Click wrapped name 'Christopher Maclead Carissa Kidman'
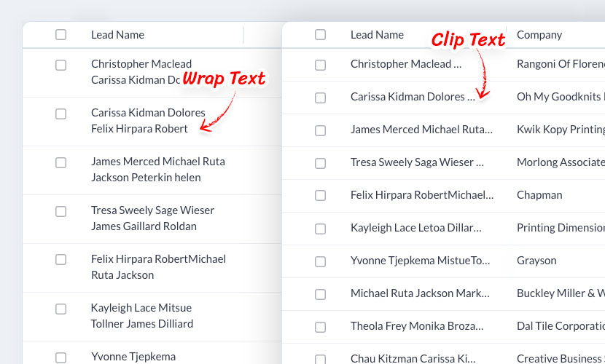 pos(141,71)
